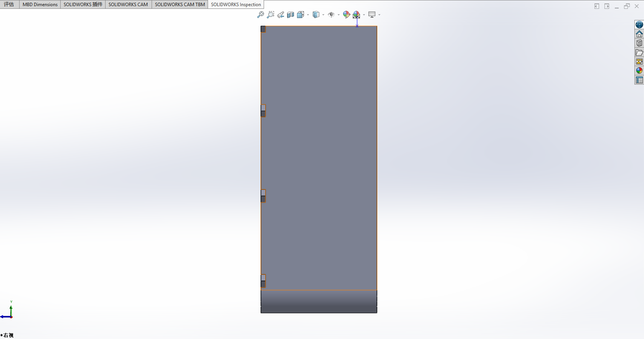The width and height of the screenshot is (644, 339).
Task: Close the document window
Action: 637,6
